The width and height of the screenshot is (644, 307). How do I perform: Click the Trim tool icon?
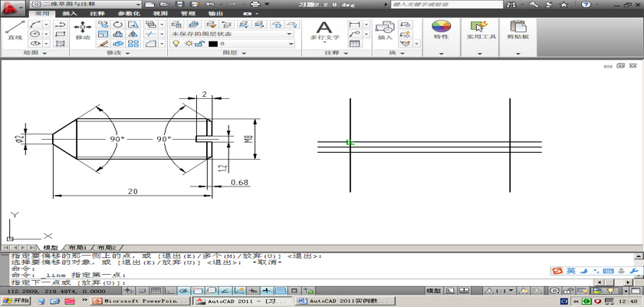151,34
